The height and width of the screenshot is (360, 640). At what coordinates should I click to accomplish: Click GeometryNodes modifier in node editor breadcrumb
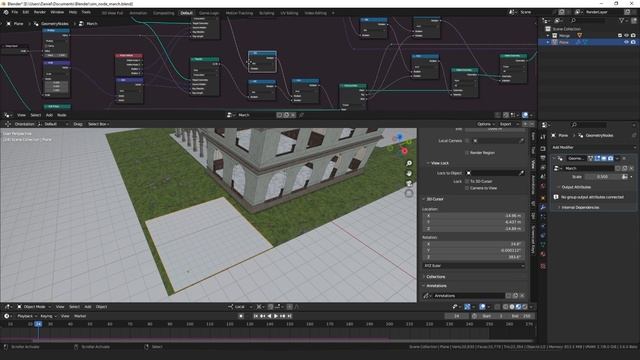click(51, 24)
